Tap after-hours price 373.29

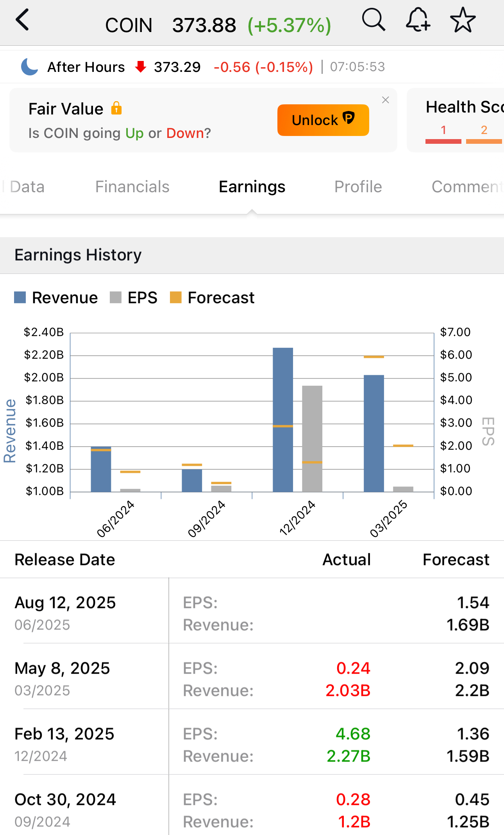(x=177, y=67)
